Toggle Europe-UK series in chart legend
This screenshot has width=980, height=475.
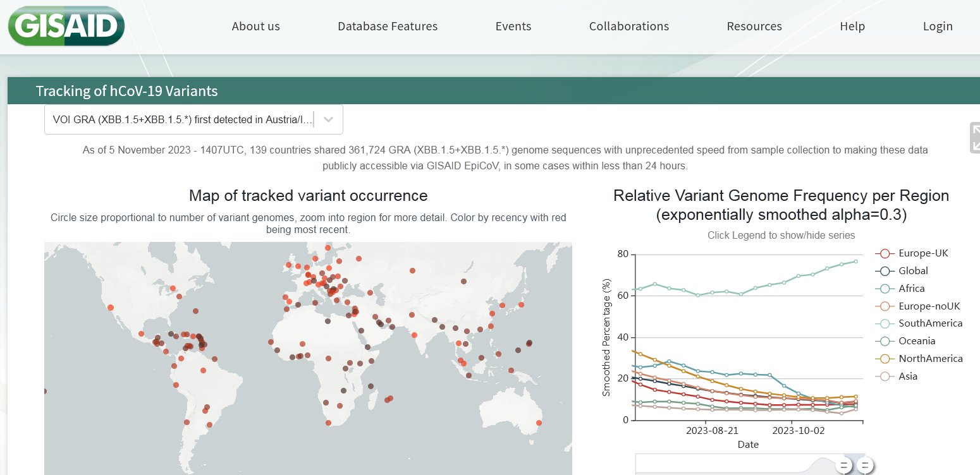[x=922, y=253]
